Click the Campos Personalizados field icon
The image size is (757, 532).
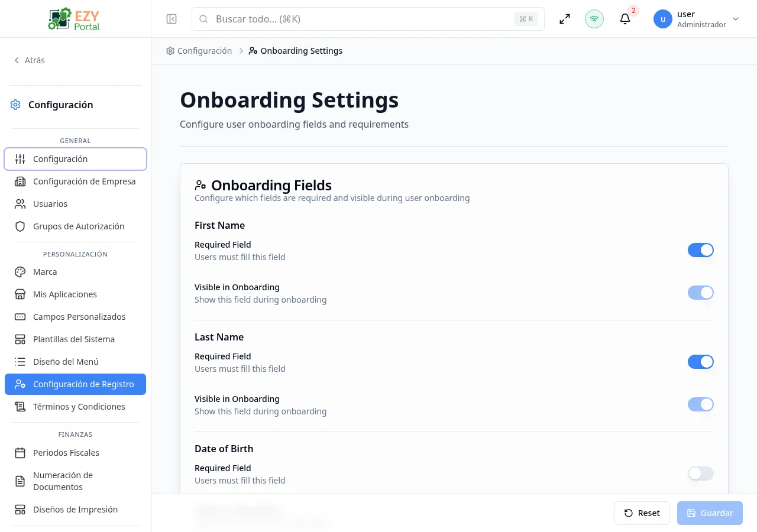[20, 317]
